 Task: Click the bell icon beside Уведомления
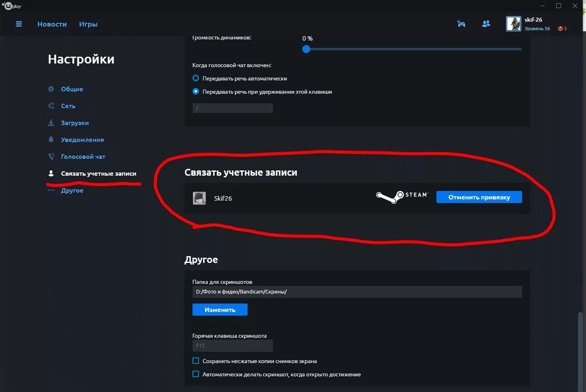tap(51, 140)
